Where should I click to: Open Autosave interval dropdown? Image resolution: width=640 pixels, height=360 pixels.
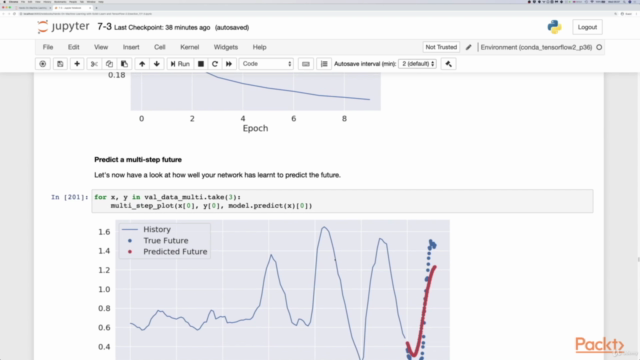pyautogui.click(x=417, y=64)
